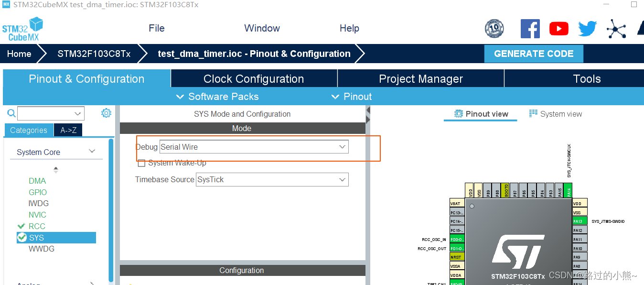Click the GENERATE CODE button

[x=534, y=54]
